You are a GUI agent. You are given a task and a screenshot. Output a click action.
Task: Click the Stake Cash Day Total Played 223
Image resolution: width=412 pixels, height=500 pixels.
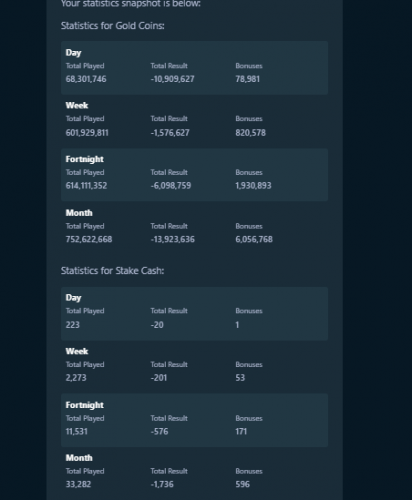coord(73,325)
